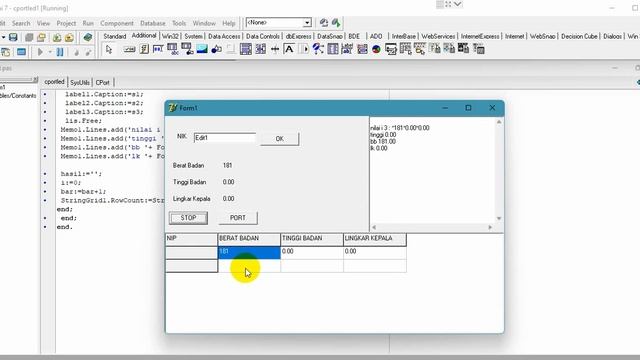Click the 'label1.Caption:=s1;' code line
The width and height of the screenshot is (640, 360).
104,94
